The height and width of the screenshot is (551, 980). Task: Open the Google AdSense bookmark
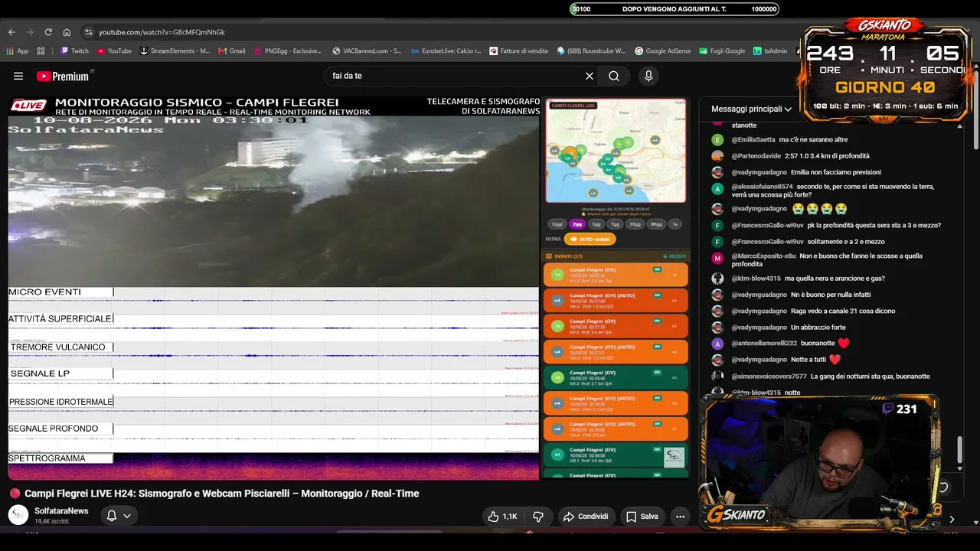[663, 51]
